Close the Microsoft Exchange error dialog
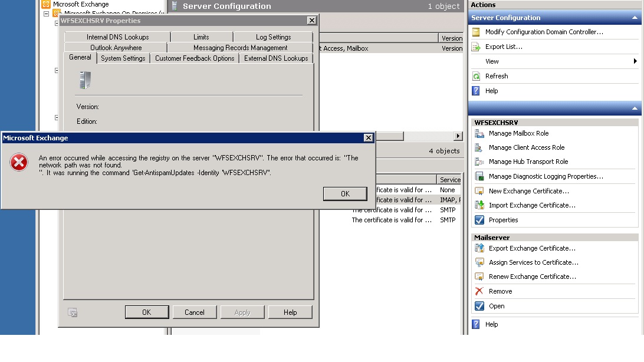The image size is (644, 362). coord(369,138)
